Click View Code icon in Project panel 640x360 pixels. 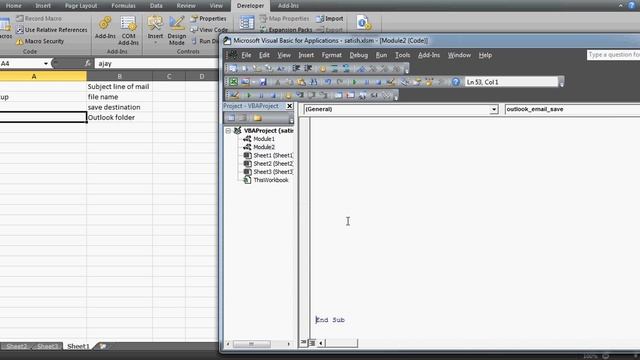[x=231, y=118]
